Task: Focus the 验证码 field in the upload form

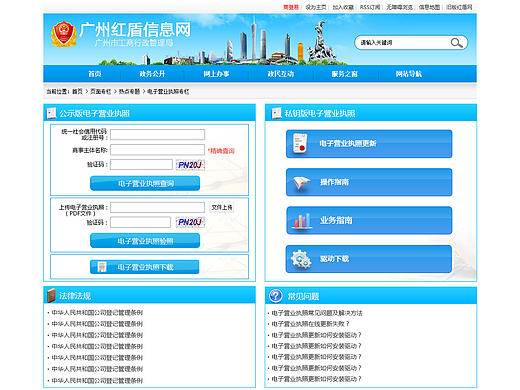Action: pyautogui.click(x=140, y=222)
